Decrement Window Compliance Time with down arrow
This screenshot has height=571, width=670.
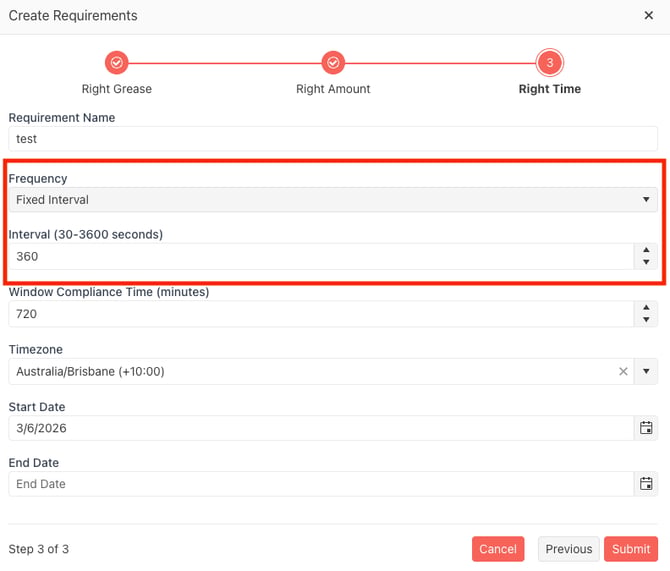pyautogui.click(x=646, y=320)
